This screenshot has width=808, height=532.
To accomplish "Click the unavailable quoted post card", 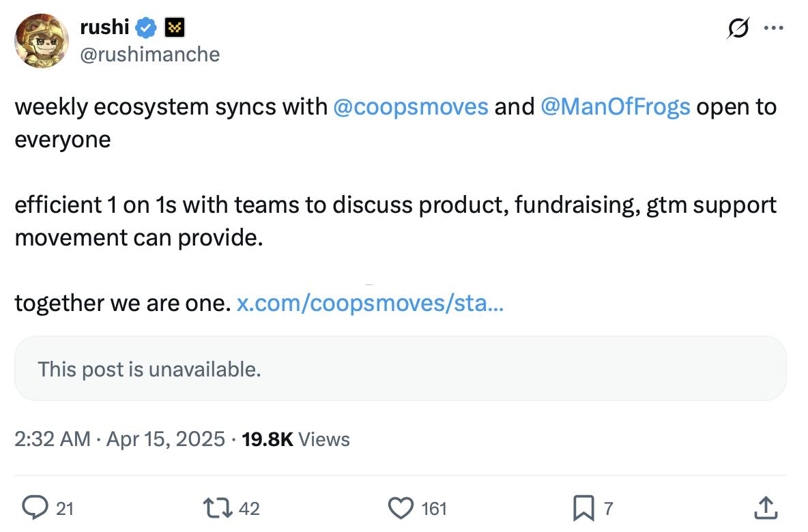I will pyautogui.click(x=400, y=369).
